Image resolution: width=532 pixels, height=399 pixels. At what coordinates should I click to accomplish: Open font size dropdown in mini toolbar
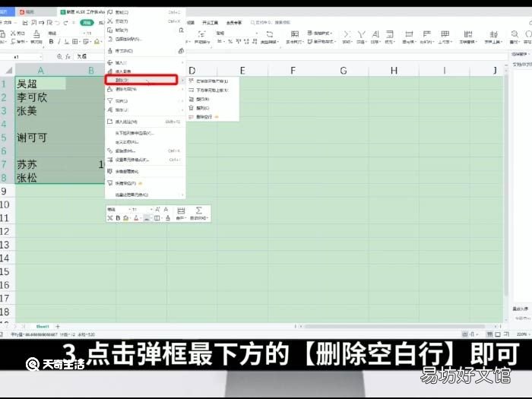pyautogui.click(x=151, y=209)
